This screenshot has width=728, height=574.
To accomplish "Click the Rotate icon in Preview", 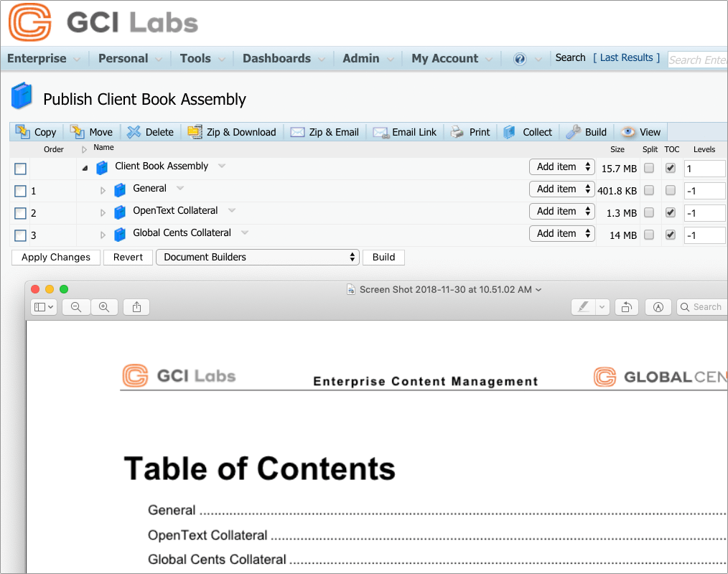I will [627, 306].
